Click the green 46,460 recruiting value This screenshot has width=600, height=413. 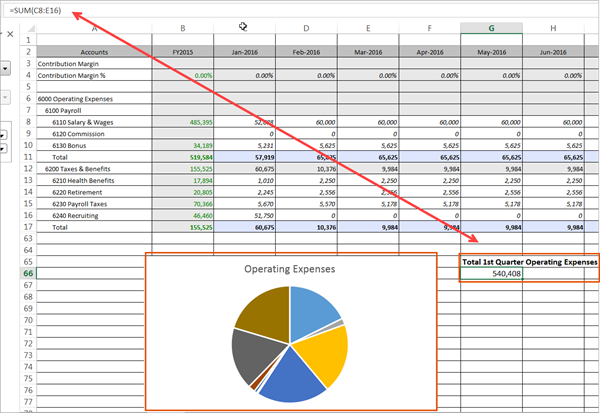click(x=183, y=215)
